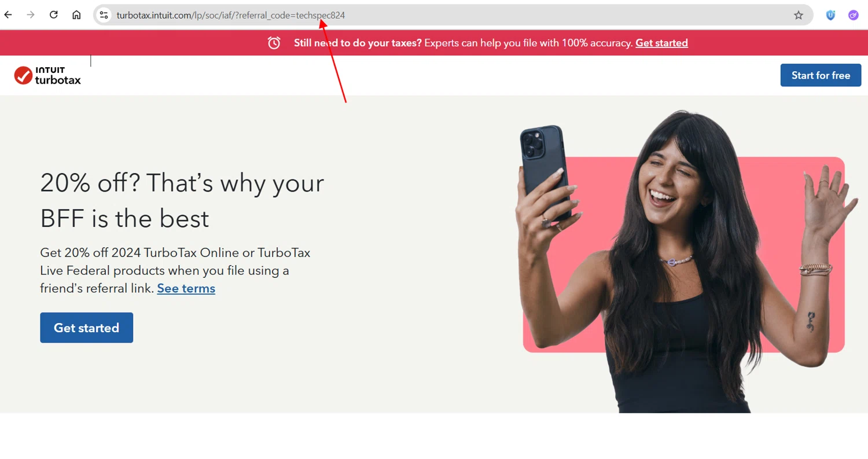Open the See terms link
Viewport: 868px width, 459px height.
click(186, 288)
